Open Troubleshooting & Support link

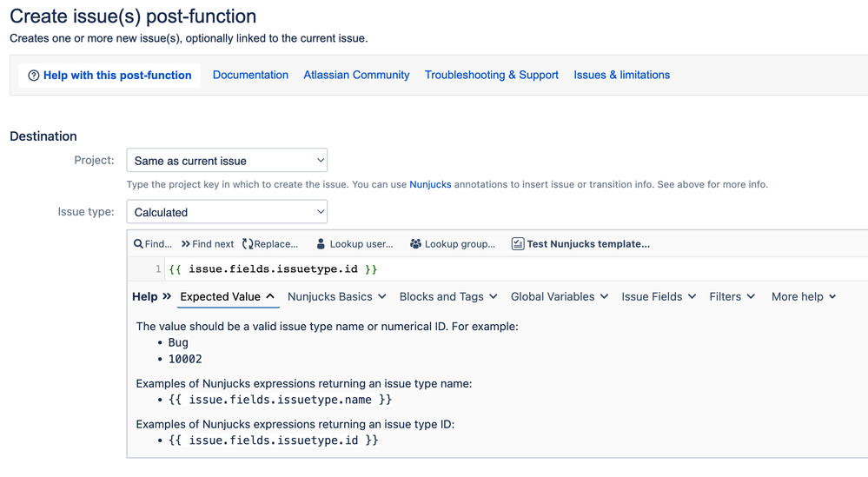pyautogui.click(x=492, y=75)
